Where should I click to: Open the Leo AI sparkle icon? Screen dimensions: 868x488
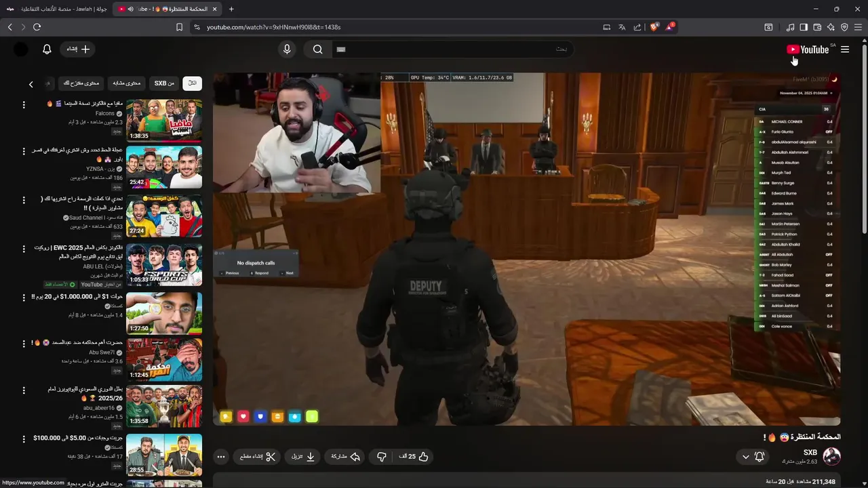pos(831,27)
